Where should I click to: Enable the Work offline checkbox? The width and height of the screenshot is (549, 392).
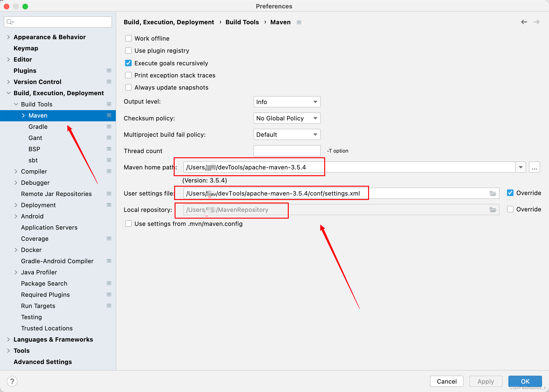[x=128, y=38]
